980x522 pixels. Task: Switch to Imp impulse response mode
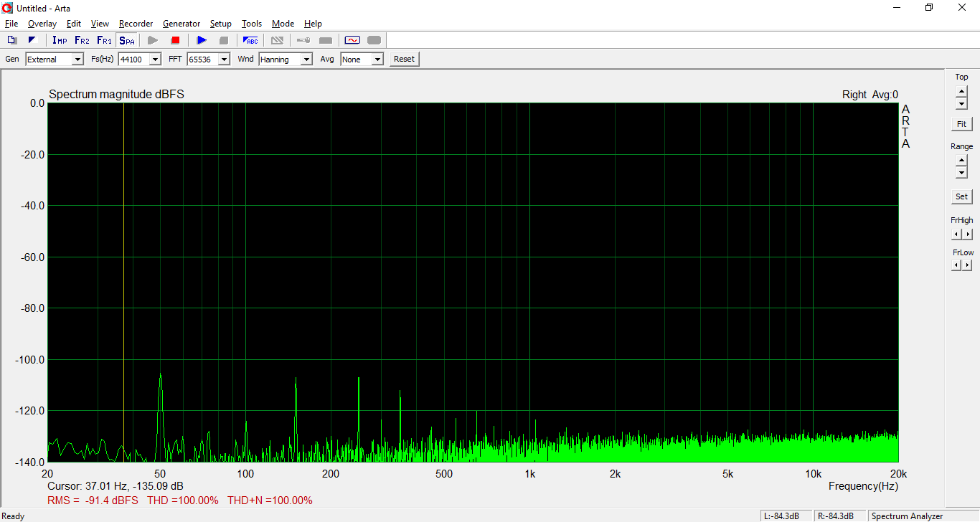[x=60, y=40]
